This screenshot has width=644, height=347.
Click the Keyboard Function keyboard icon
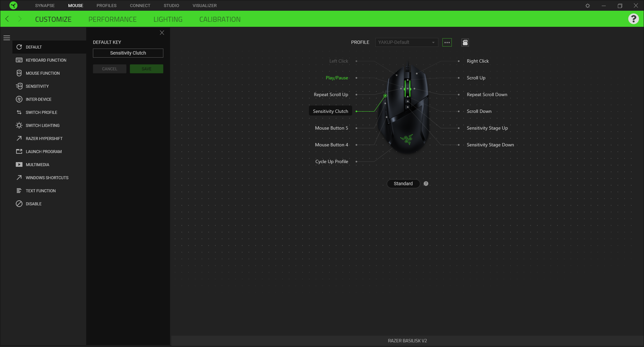point(19,60)
